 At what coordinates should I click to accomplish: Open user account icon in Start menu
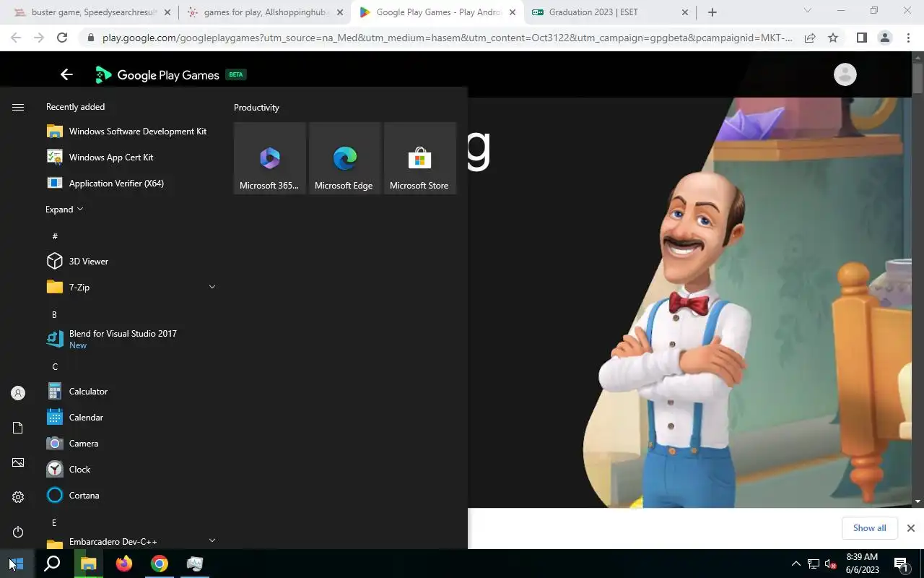point(18,393)
